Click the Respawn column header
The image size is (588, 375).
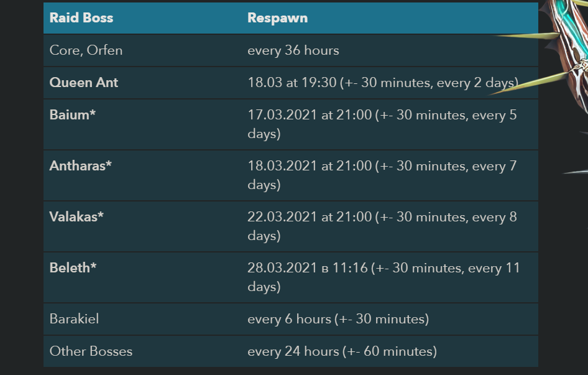click(277, 17)
